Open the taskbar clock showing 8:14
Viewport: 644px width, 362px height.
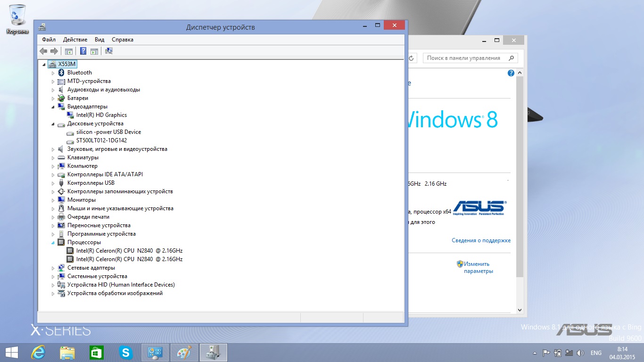[x=622, y=353]
